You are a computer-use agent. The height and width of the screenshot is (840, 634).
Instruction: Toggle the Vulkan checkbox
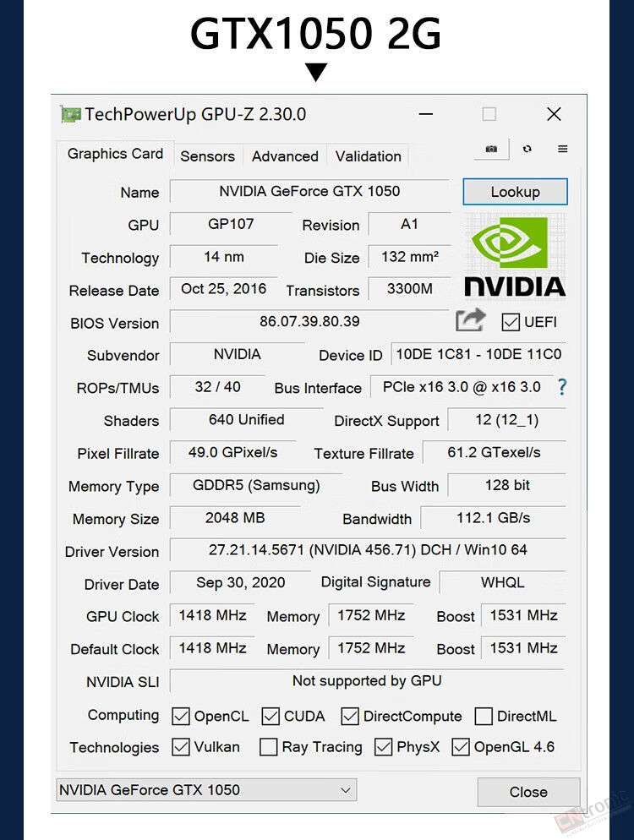click(181, 747)
